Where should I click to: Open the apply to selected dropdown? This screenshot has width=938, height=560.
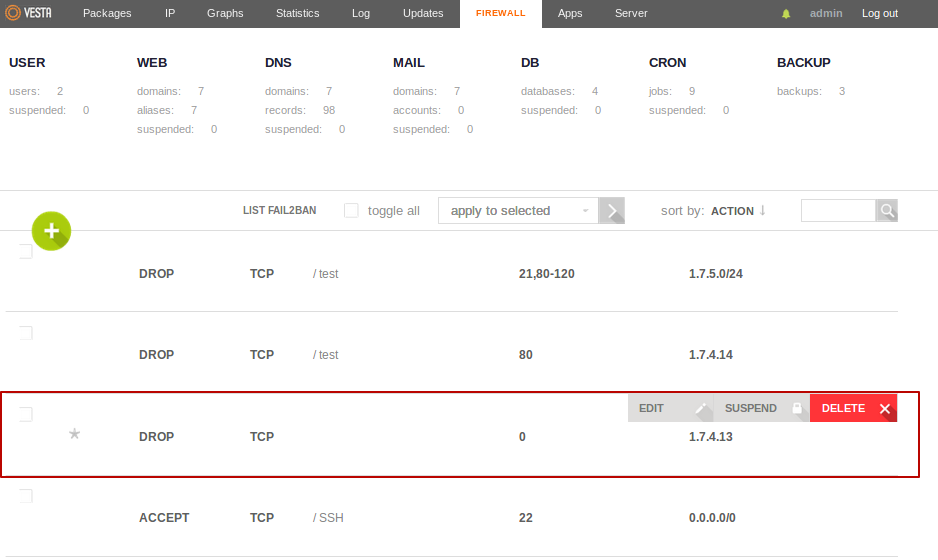pos(518,211)
